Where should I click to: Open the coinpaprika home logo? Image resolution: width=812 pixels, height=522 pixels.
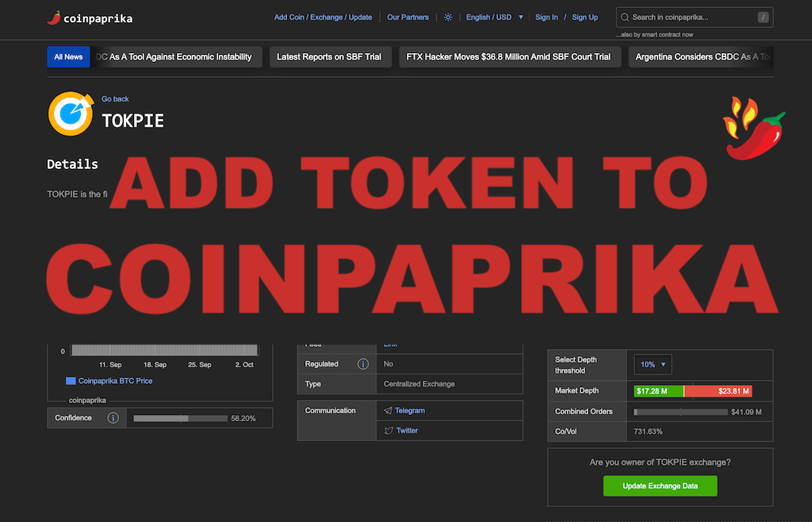90,18
